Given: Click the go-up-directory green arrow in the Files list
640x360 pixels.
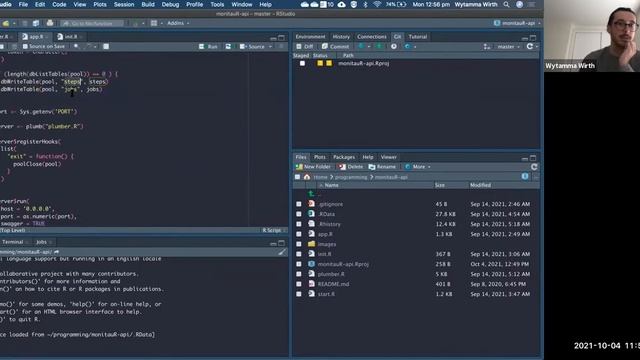Looking at the screenshot, I should point(311,194).
